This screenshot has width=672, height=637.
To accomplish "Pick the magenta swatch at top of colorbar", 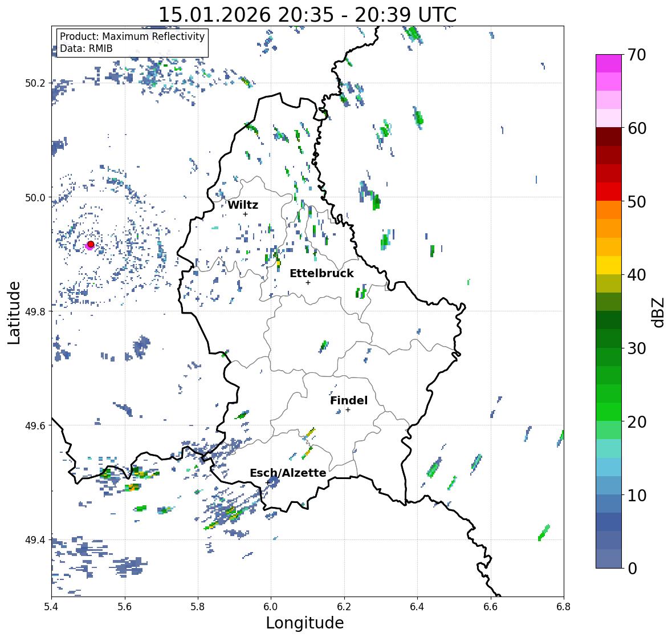I will 609,63.
